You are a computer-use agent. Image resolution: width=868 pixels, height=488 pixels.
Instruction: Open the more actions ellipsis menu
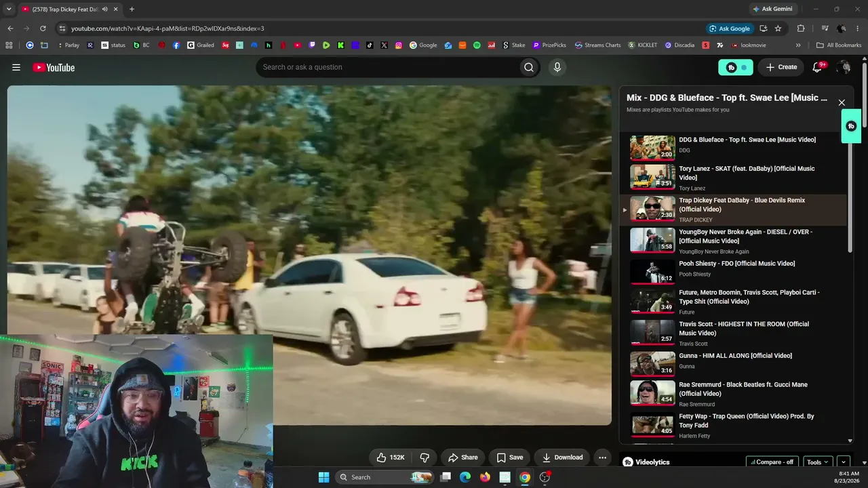[602, 457]
